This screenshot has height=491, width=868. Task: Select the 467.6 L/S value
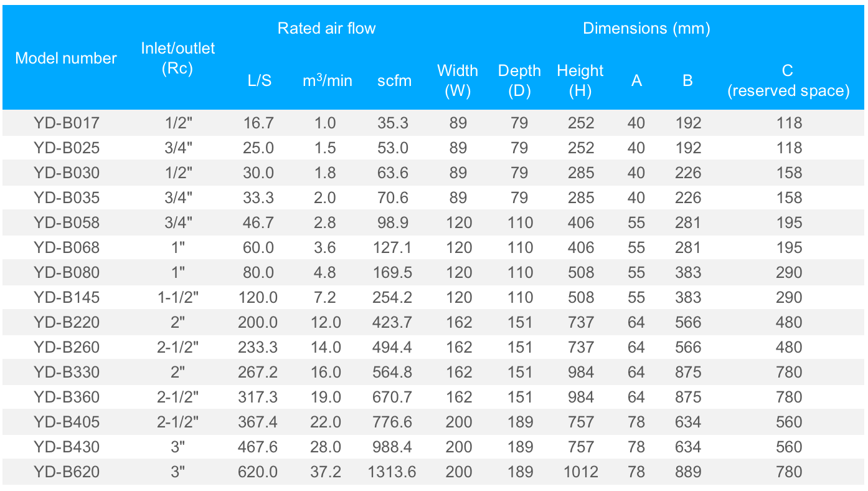pos(257,447)
